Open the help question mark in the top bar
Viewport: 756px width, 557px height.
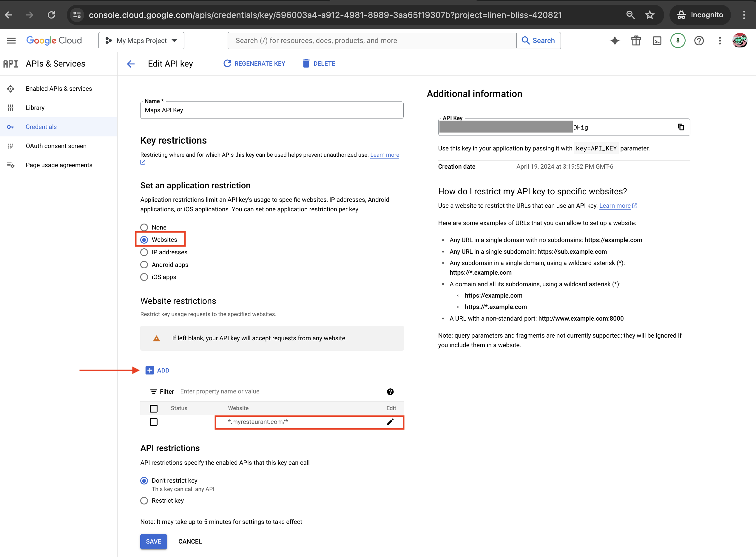coord(699,41)
